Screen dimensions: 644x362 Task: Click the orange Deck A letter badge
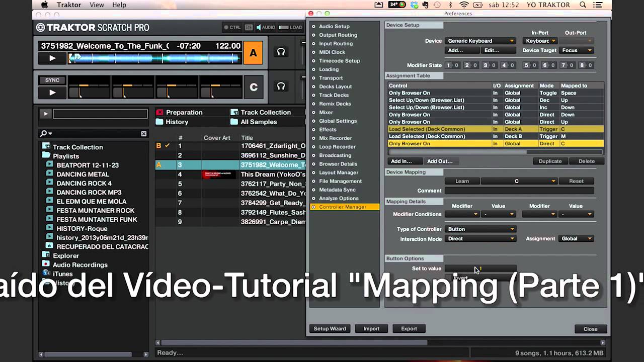pyautogui.click(x=253, y=53)
